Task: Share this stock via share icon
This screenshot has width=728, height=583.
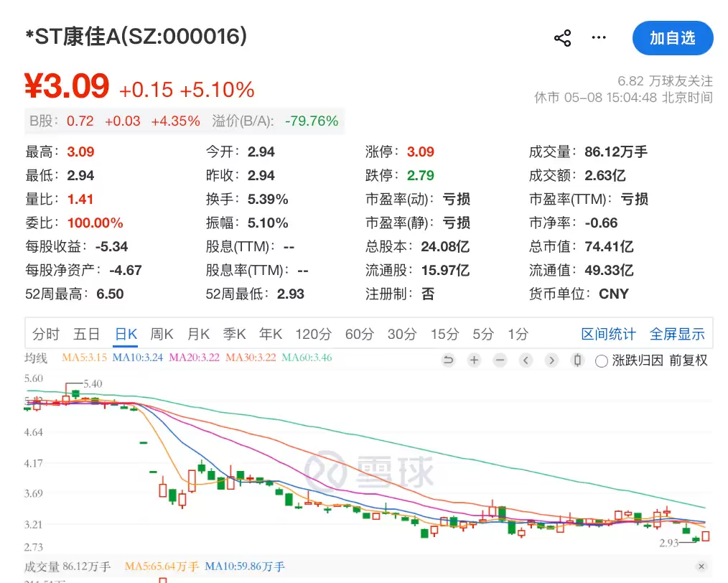Action: 563,38
